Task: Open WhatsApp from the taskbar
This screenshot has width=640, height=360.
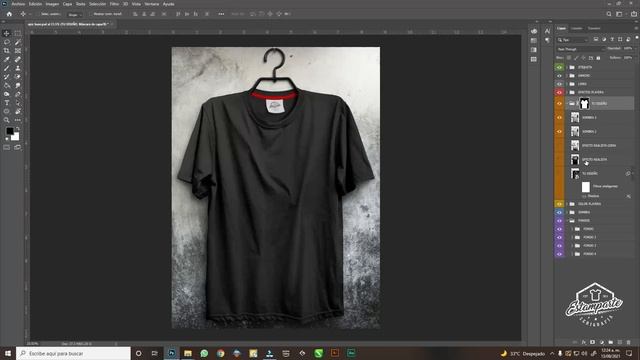Action: pyautogui.click(x=204, y=353)
